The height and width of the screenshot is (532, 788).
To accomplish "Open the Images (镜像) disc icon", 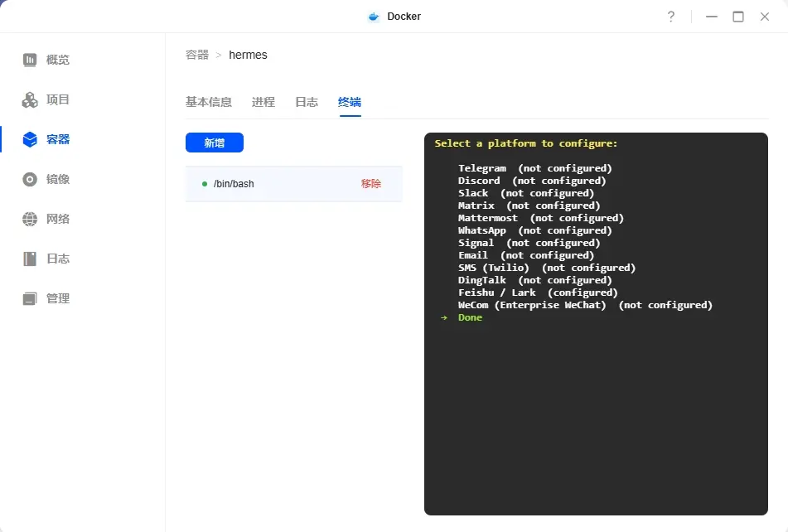I will point(30,179).
